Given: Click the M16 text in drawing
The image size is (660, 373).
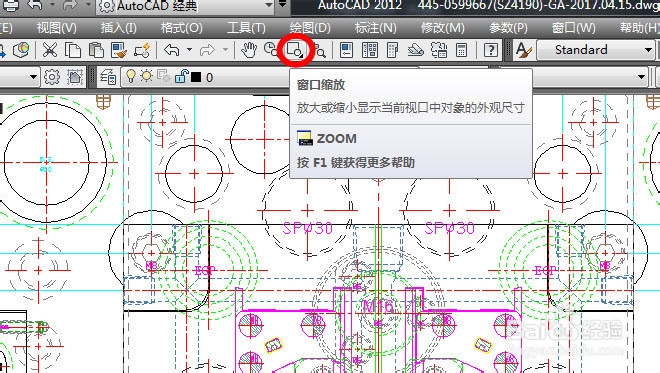Looking at the screenshot, I should 378,306.
